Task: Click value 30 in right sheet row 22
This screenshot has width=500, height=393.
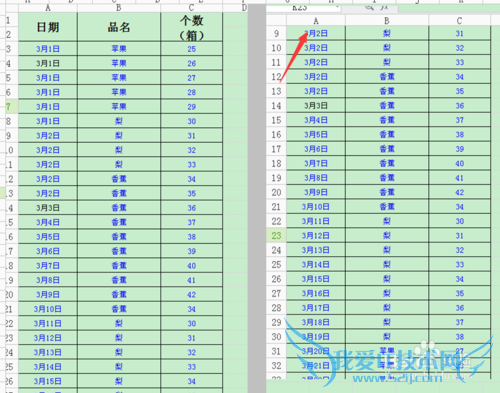Action: pos(459,221)
